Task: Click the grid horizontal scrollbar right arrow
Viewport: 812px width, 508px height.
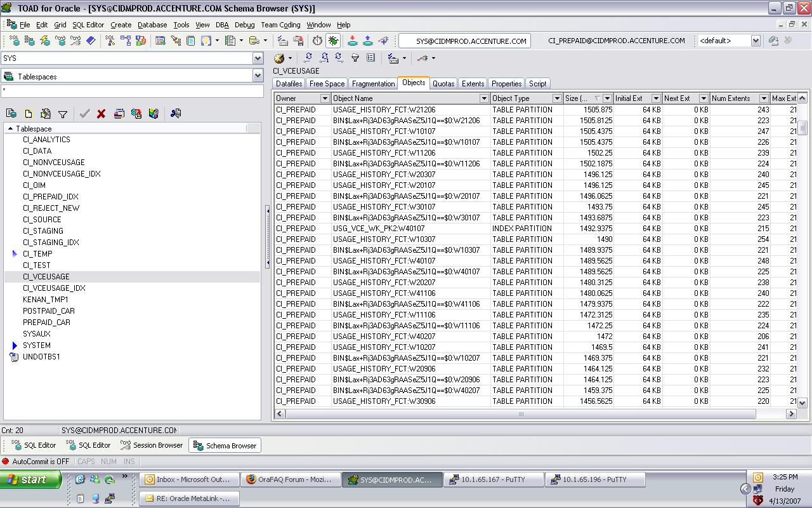Action: point(791,413)
